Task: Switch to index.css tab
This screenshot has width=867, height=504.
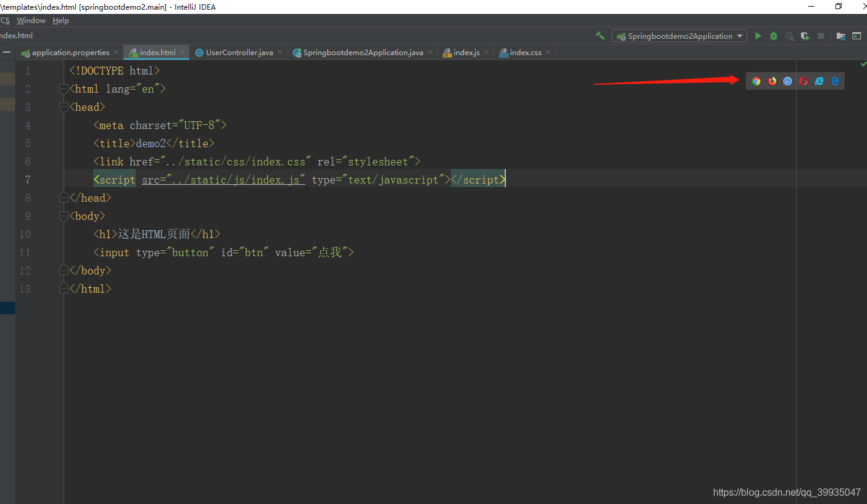Action: [x=525, y=53]
